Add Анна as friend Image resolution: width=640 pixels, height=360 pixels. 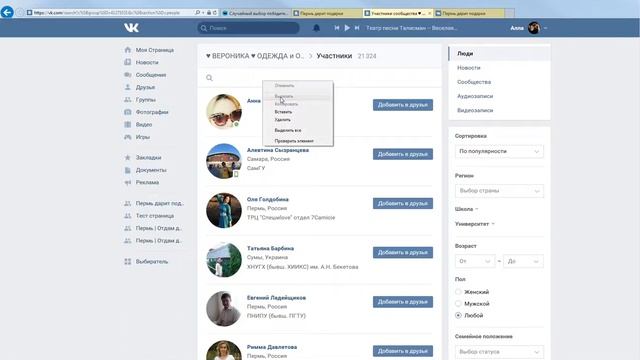tap(403, 105)
